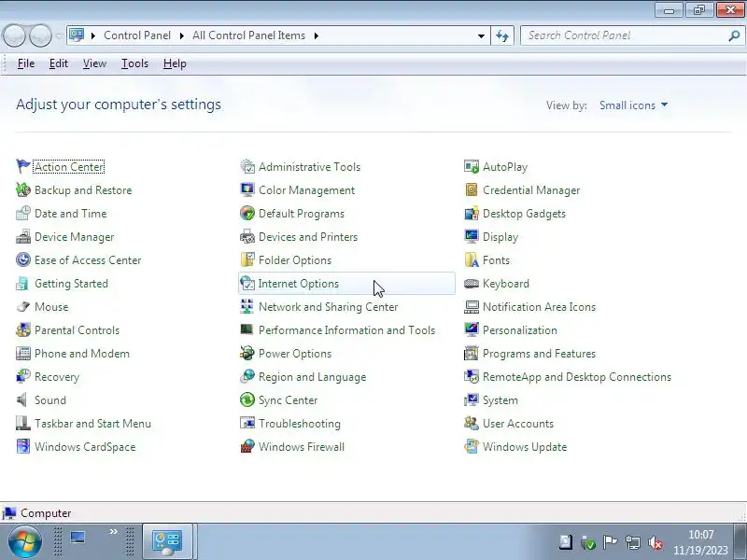Open the recent pages dropdown beside navigation buttons

[59, 35]
